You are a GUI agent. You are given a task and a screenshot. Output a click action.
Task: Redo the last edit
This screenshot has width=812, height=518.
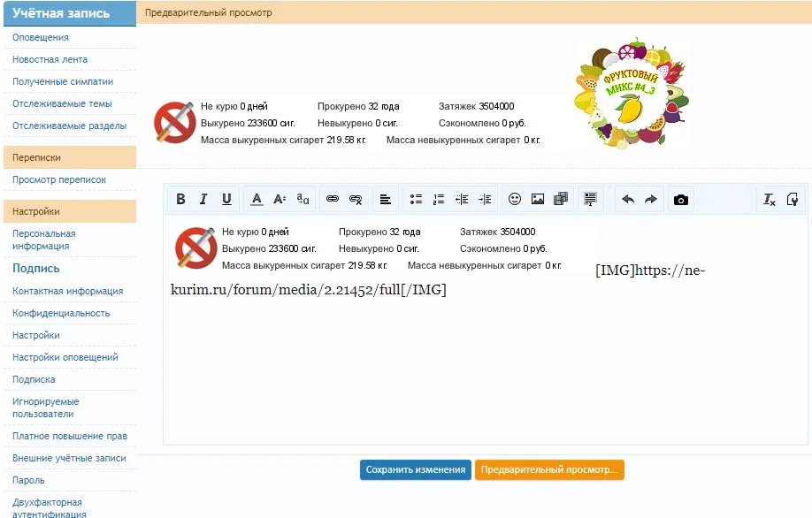[x=651, y=199]
